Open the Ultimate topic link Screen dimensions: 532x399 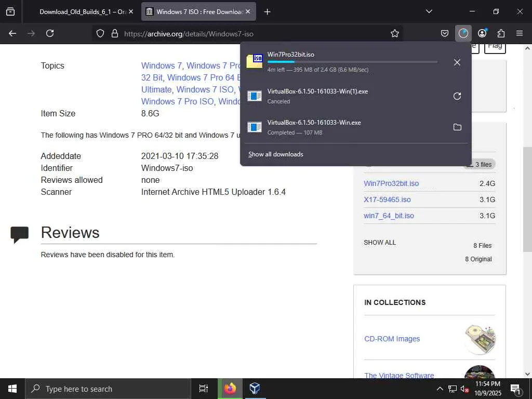[156, 89]
